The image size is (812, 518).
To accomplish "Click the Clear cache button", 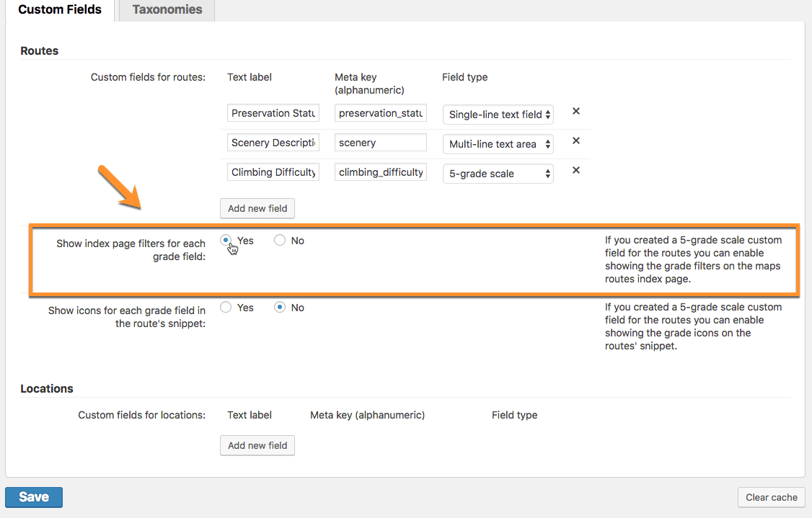I will point(772,497).
